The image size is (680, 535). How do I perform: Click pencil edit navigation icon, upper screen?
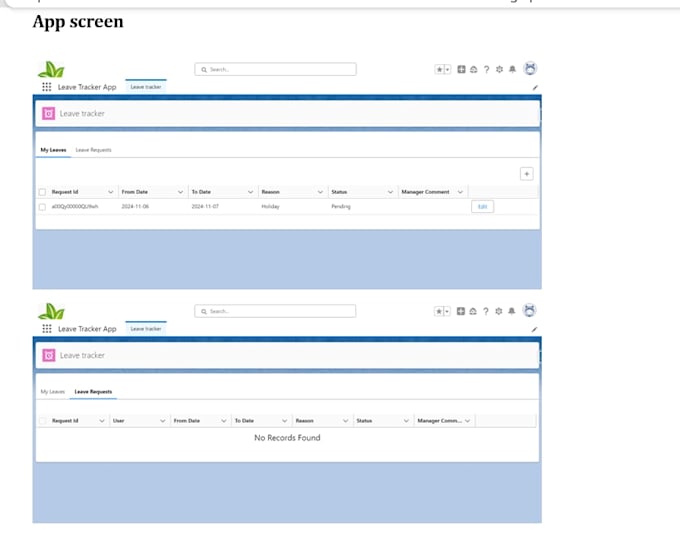(x=535, y=88)
